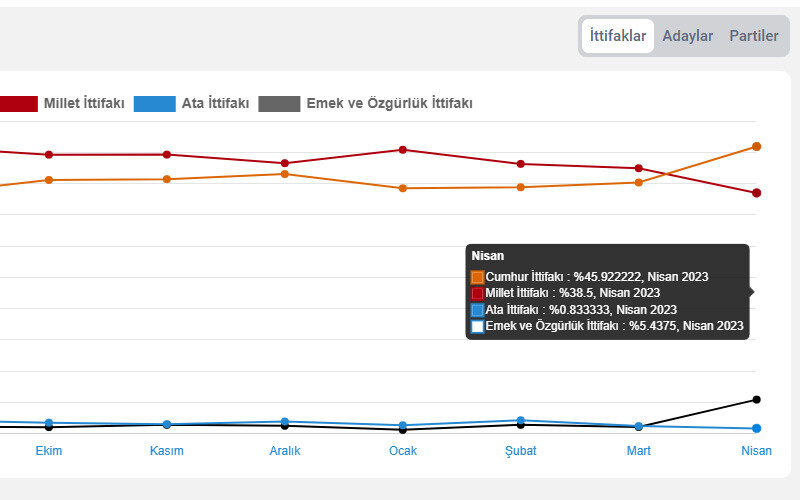Click the blue Ata İttifakı legend swatch
Viewport: 800px width, 500px height.
point(155,103)
